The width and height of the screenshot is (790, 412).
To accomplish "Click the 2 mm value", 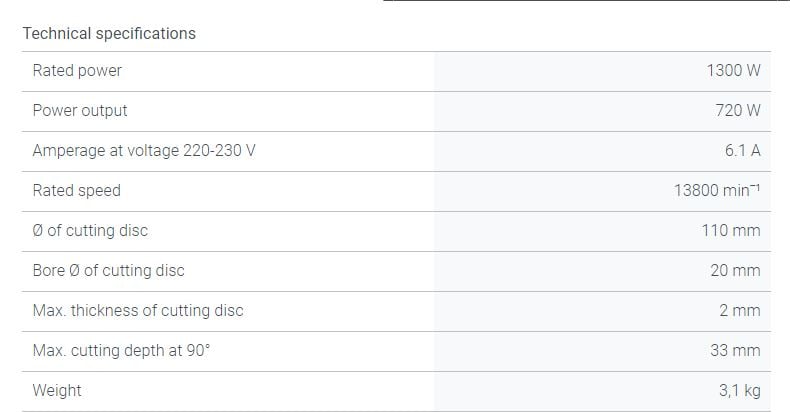I will (x=739, y=311).
